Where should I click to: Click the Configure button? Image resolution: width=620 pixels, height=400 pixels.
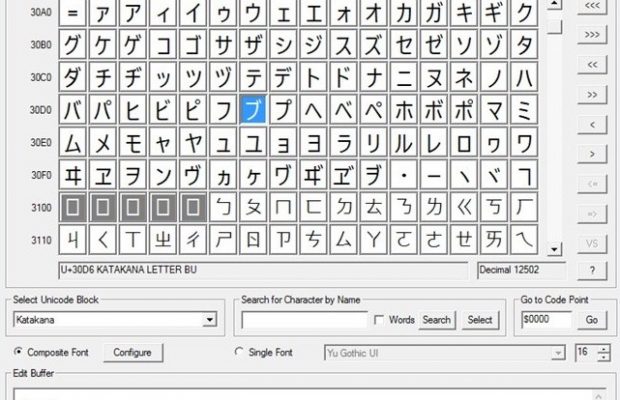(132, 352)
